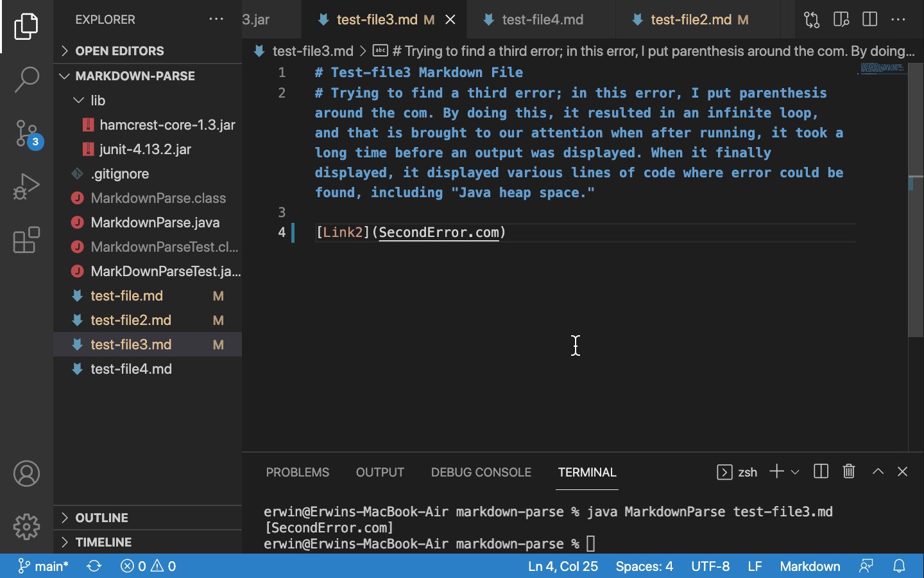
Task: Open the Manage settings gear
Action: 26,527
